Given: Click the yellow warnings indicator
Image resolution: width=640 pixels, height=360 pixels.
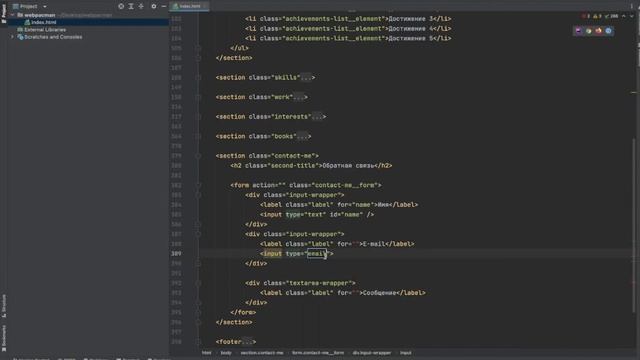Looking at the screenshot, I should click(597, 16).
